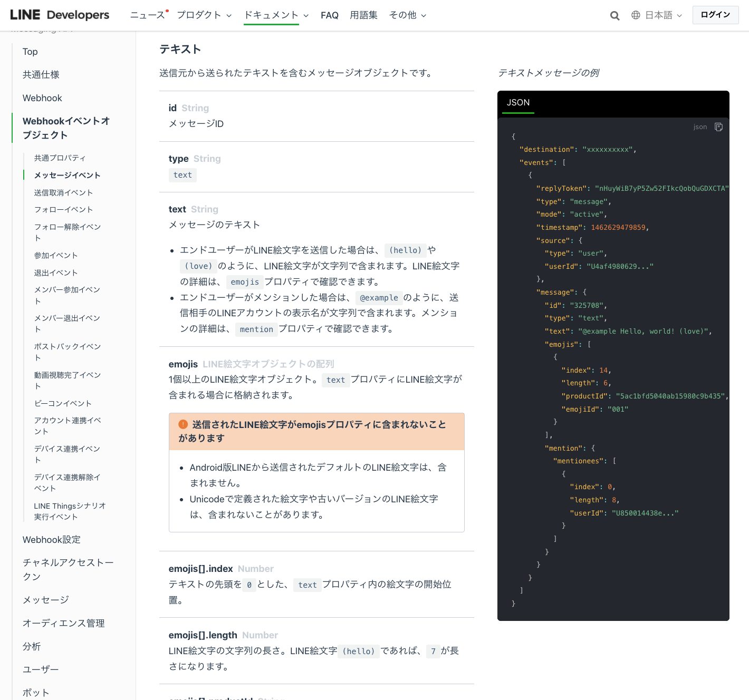Open the emojis property link
The image size is (749, 700).
pyautogui.click(x=244, y=282)
